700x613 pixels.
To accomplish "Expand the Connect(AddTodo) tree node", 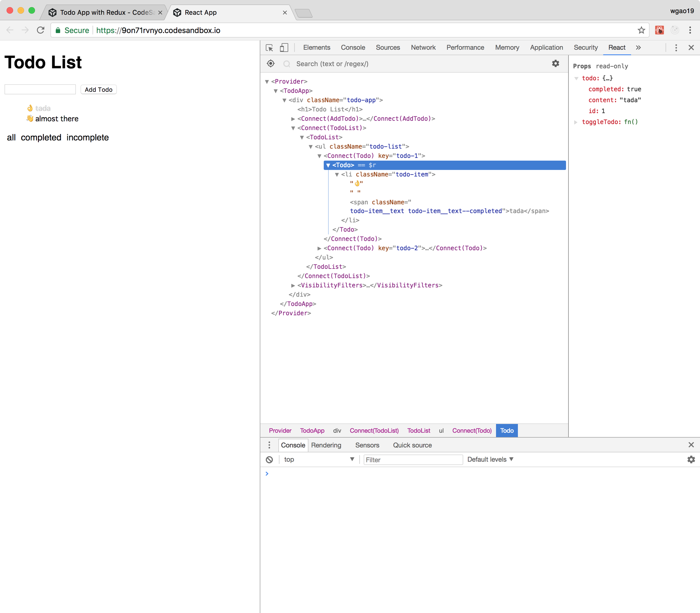I will (x=293, y=119).
